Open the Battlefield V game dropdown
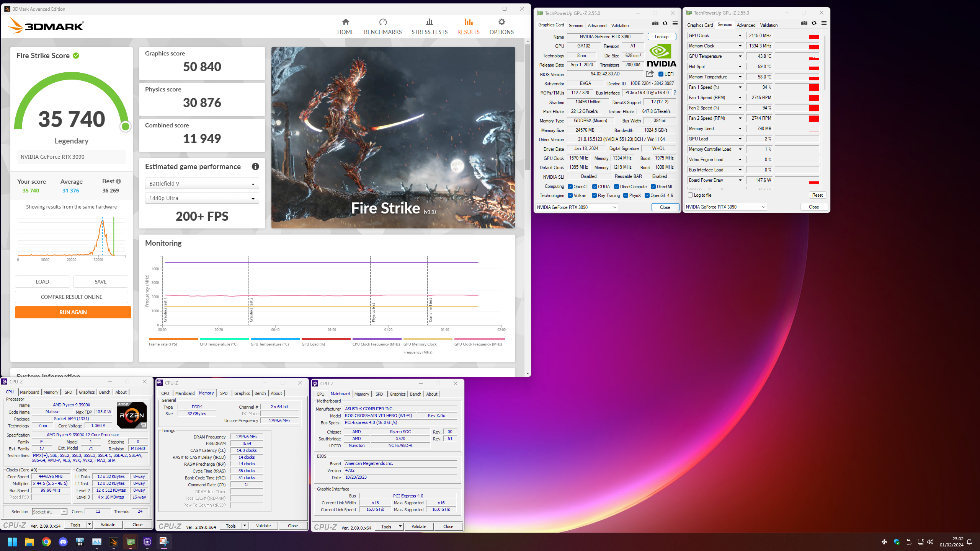980x551 pixels. [202, 184]
